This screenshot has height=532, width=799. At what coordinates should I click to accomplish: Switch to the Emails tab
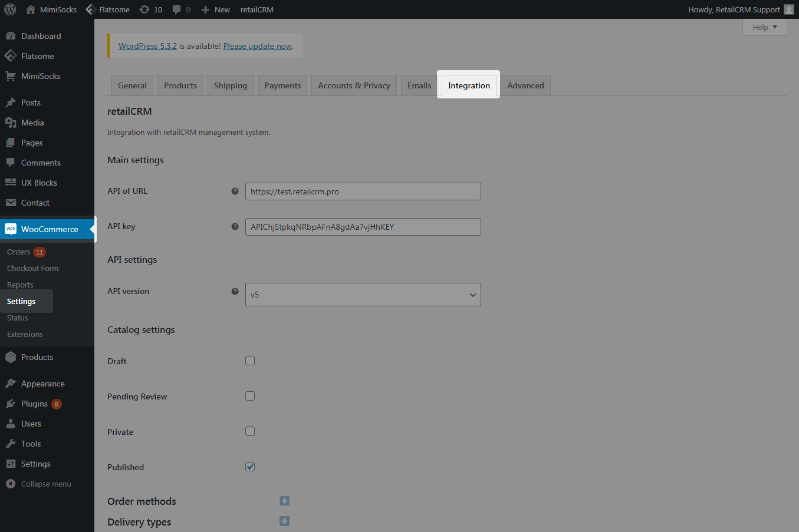[419, 85]
